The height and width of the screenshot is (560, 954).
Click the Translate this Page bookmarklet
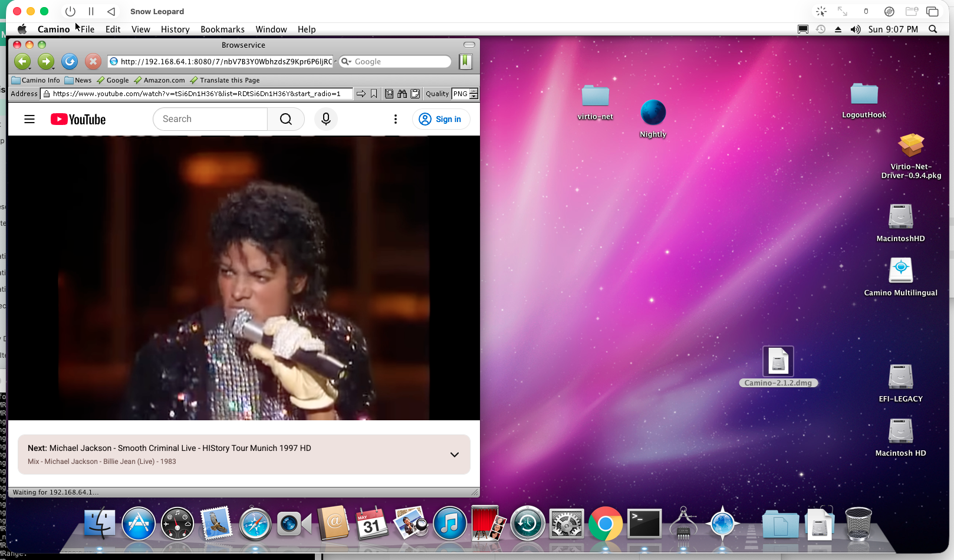(225, 80)
